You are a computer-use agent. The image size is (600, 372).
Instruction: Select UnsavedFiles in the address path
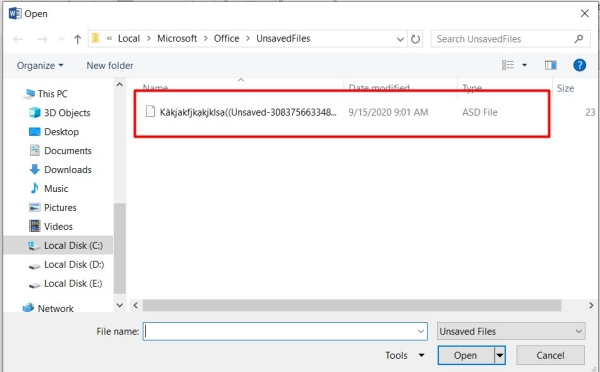[283, 39]
